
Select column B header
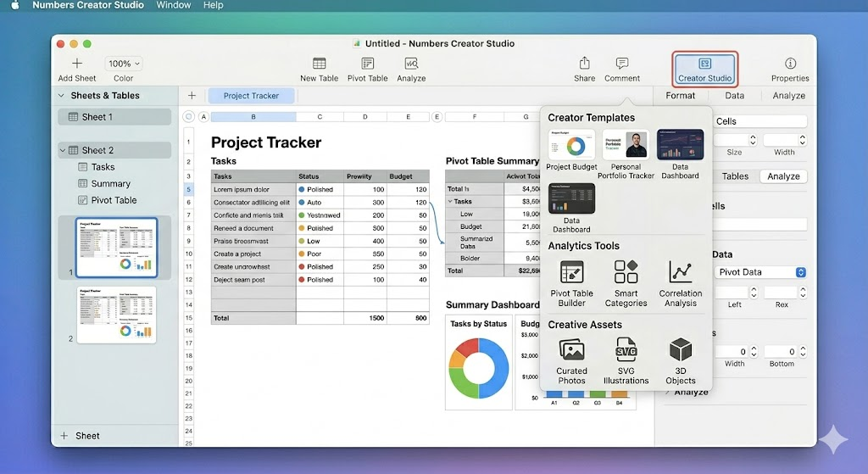253,117
